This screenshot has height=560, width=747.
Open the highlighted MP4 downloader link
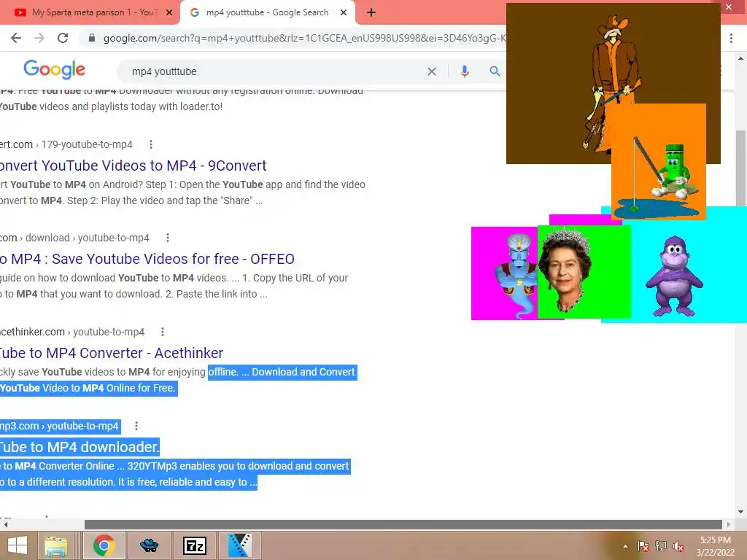80,447
